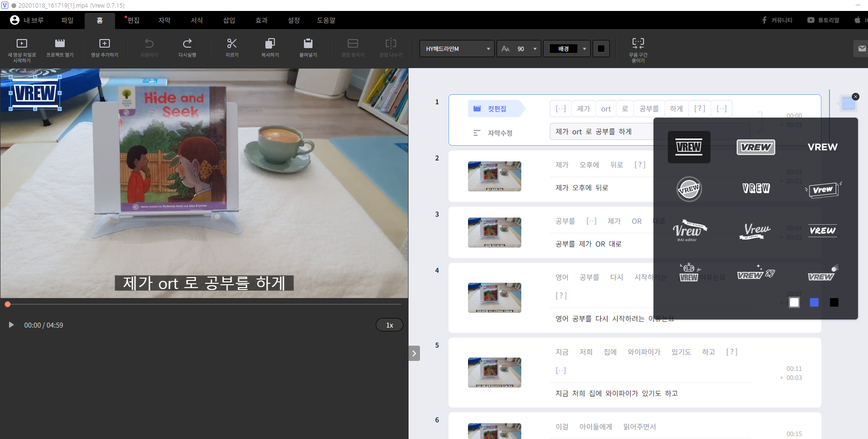Play the video preview
This screenshot has height=439, width=868.
coord(11,325)
